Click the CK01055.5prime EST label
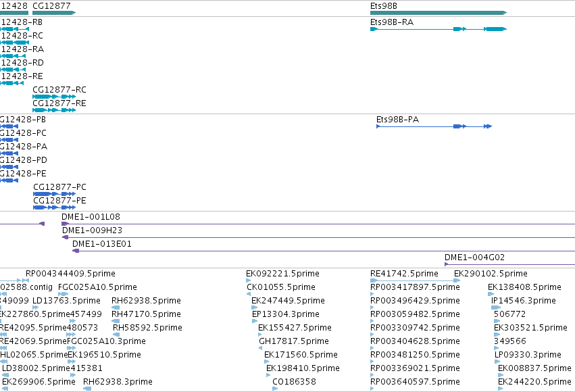Image resolution: width=575 pixels, height=392 pixels. click(x=281, y=287)
